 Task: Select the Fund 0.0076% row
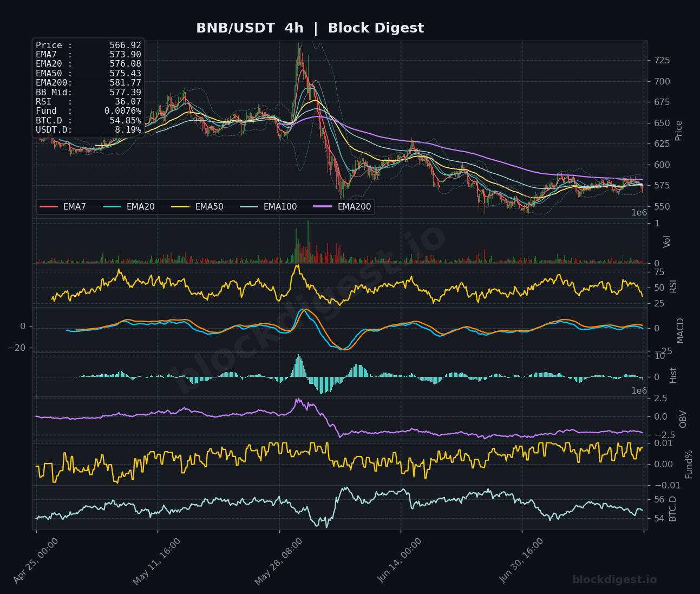[x=88, y=111]
